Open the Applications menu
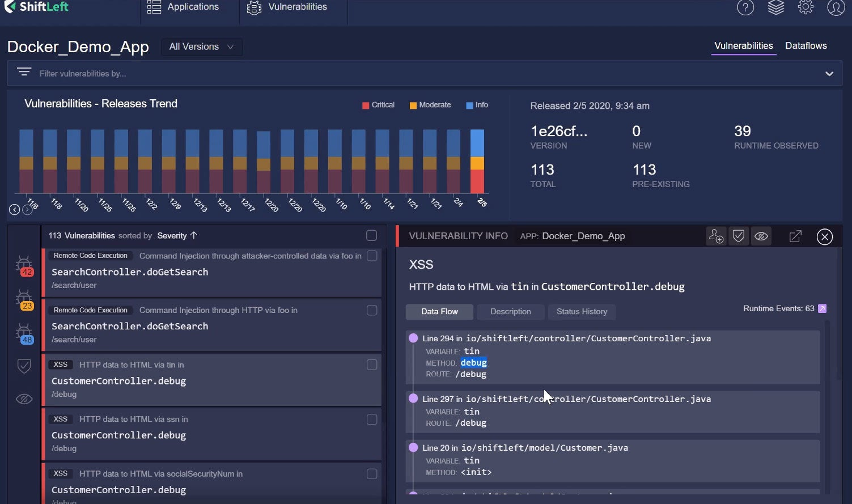 pos(183,7)
